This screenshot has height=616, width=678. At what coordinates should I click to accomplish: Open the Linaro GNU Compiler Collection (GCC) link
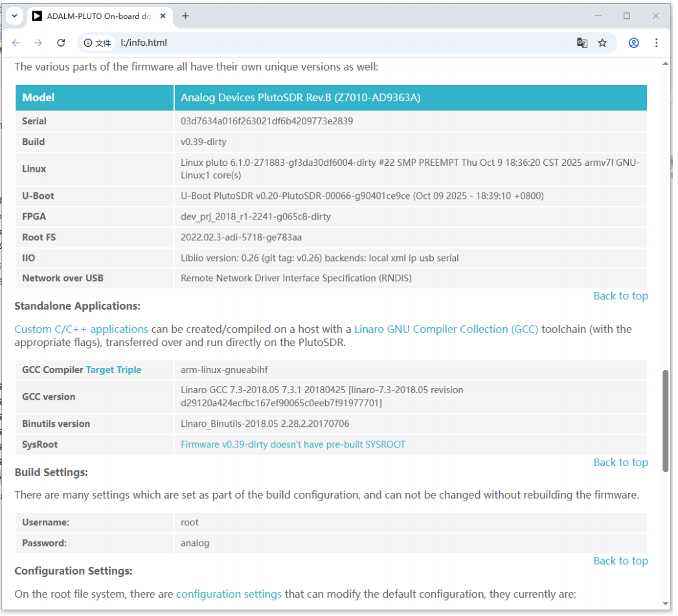click(x=446, y=329)
